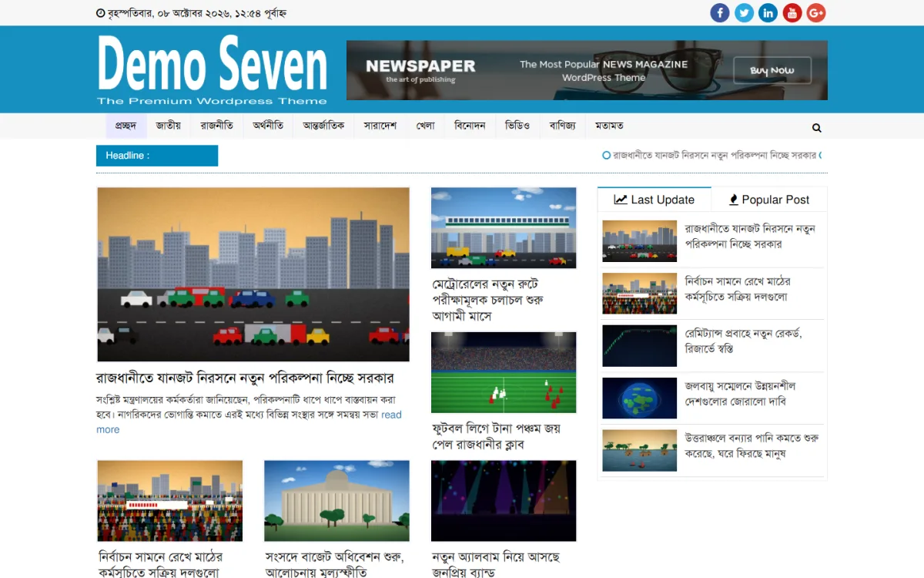Open sidebar rally crowd thumbnail
924x578 pixels.
pyautogui.click(x=639, y=294)
